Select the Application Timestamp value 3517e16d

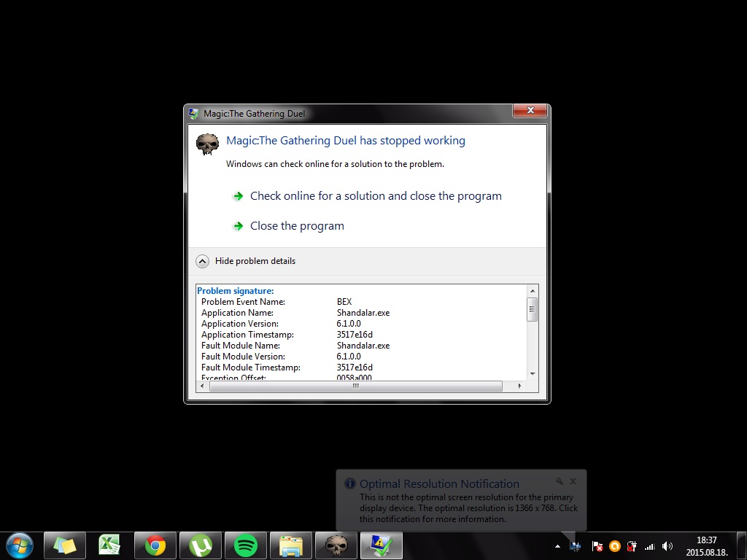pyautogui.click(x=355, y=335)
